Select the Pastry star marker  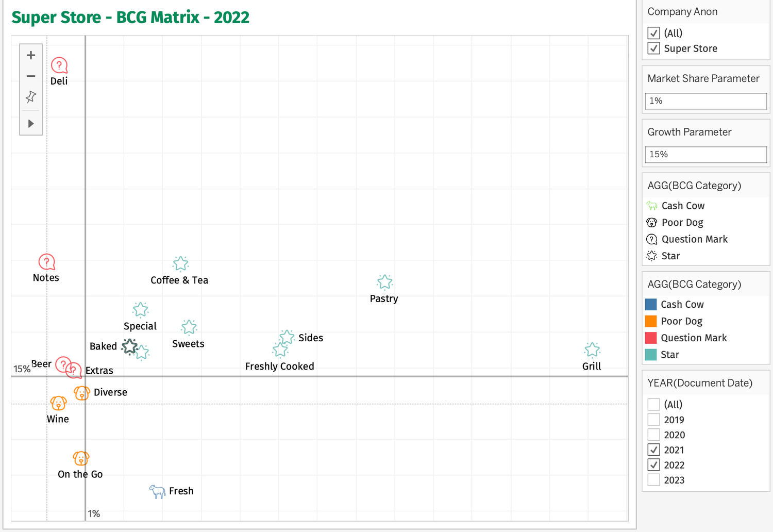pos(384,282)
